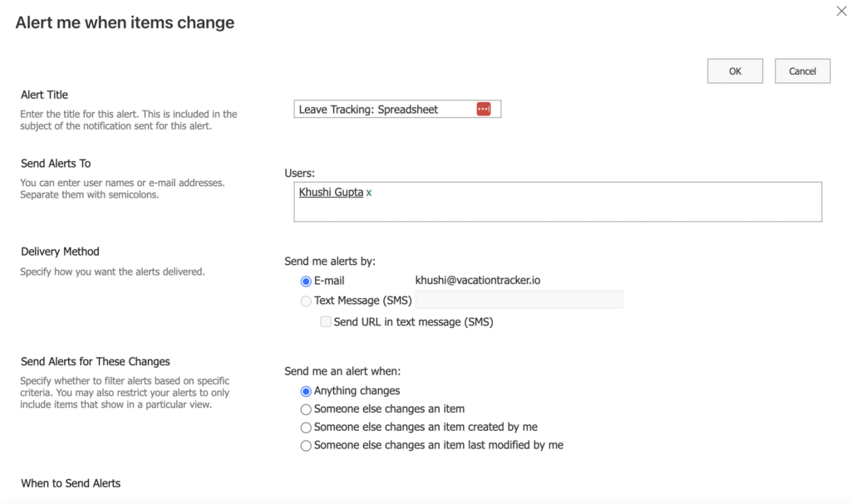Remove Khushi Gupta with the x icon

[x=368, y=193]
